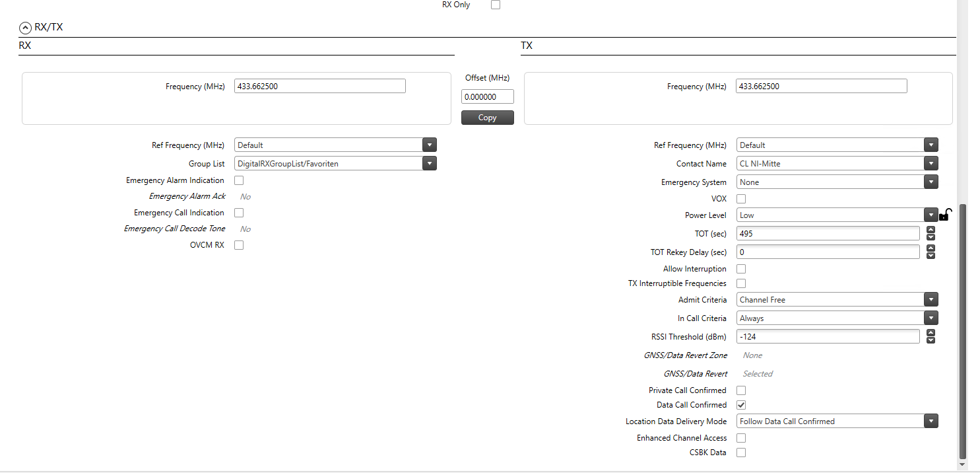Image resolution: width=980 pixels, height=473 pixels.
Task: Click the vertical scrollbar thumb
Action: pos(962,330)
